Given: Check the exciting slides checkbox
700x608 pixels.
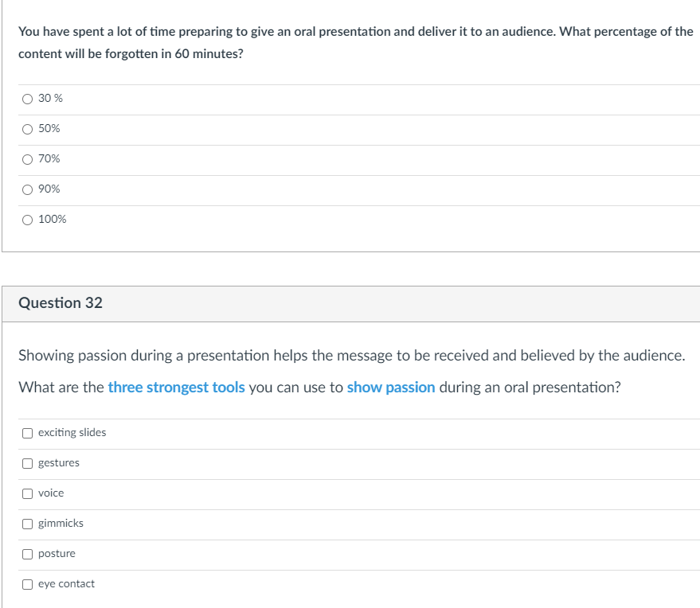Looking at the screenshot, I should pyautogui.click(x=28, y=433).
